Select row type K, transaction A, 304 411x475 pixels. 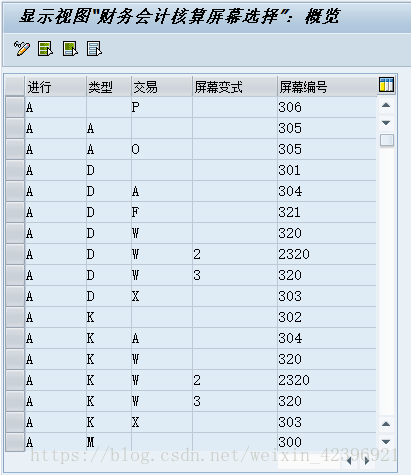click(15, 338)
